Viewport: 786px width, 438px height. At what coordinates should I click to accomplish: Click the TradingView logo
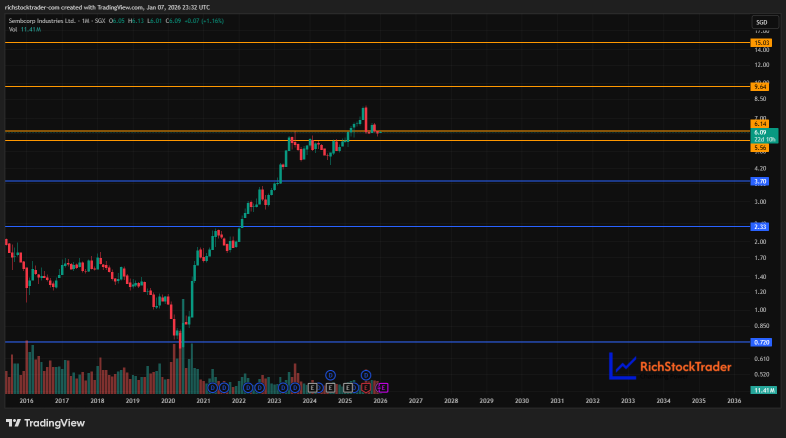46,423
